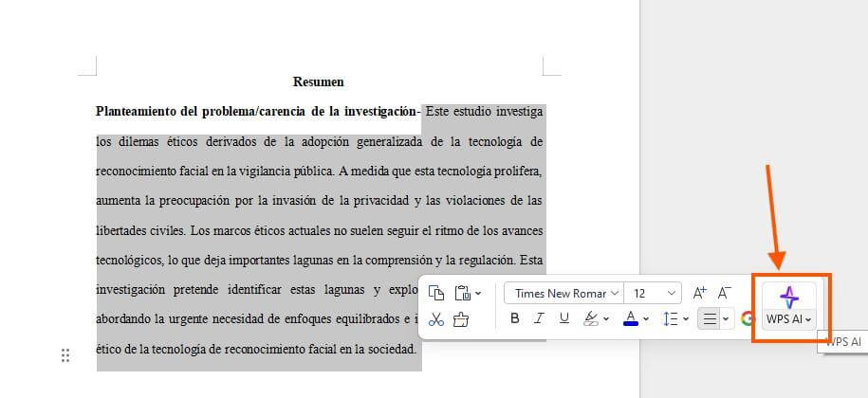
Task: Toggle Underline formatting
Action: [x=564, y=318]
